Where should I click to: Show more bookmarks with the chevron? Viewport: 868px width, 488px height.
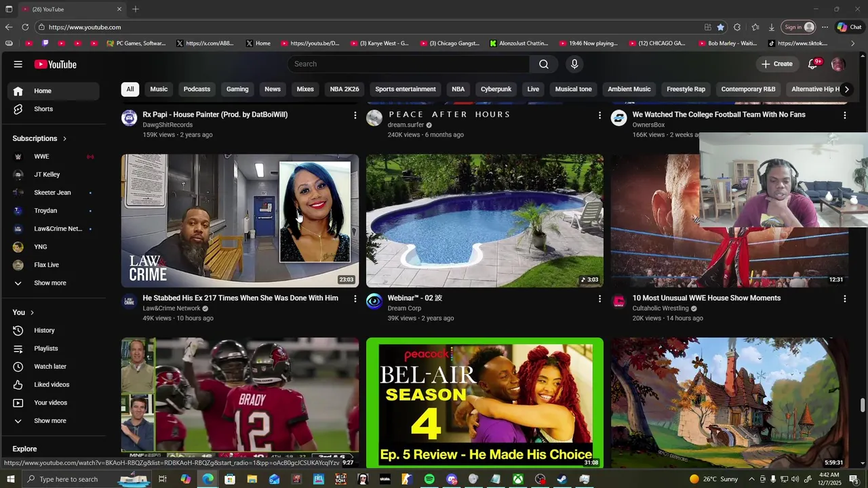[x=852, y=43]
